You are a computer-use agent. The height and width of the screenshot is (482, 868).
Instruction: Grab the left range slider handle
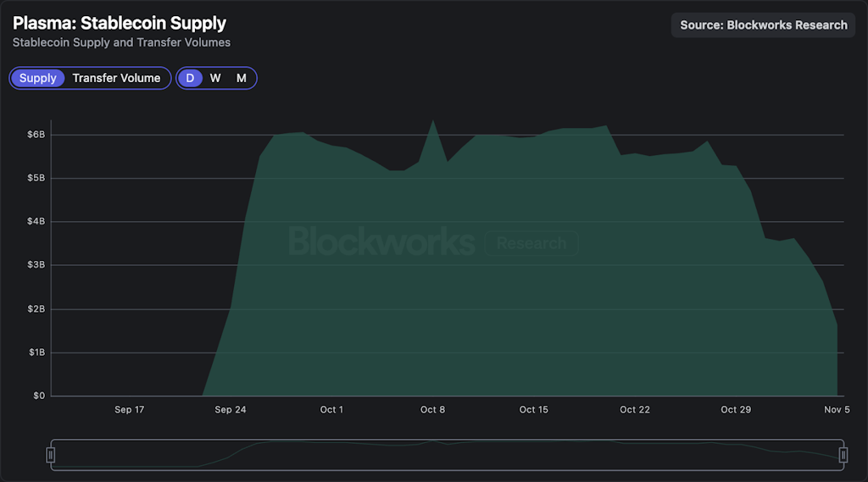51,455
